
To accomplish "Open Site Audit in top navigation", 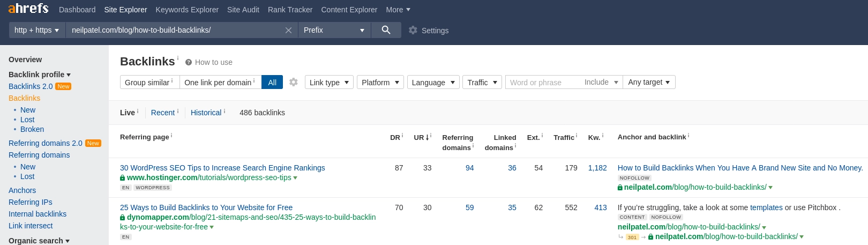I will tap(243, 10).
